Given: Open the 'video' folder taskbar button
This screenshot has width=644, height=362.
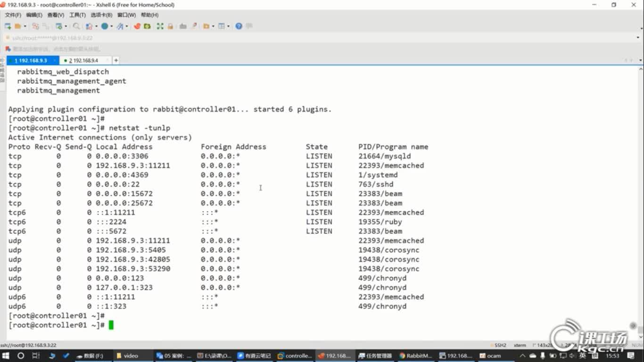Looking at the screenshot, I should coord(132,356).
